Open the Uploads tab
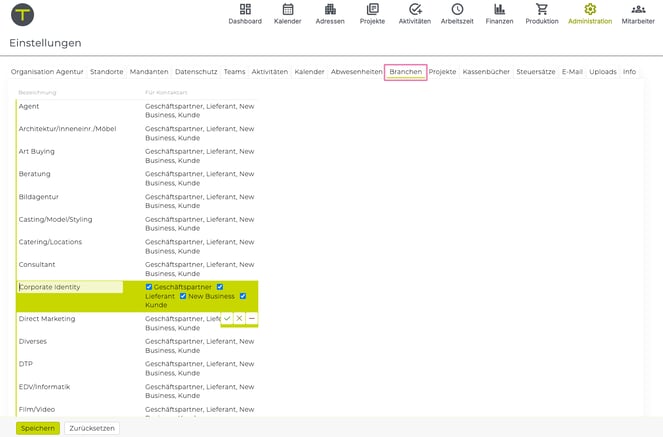663x437 pixels. 603,72
